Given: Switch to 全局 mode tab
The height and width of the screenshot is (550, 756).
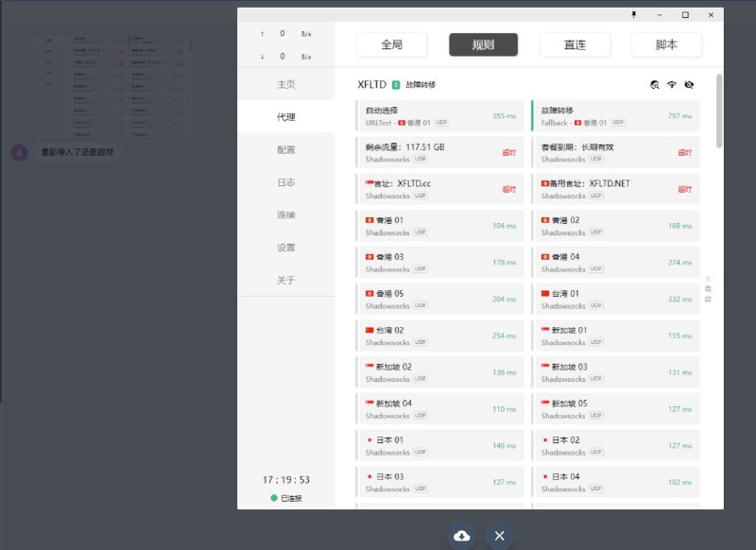Looking at the screenshot, I should tap(390, 44).
